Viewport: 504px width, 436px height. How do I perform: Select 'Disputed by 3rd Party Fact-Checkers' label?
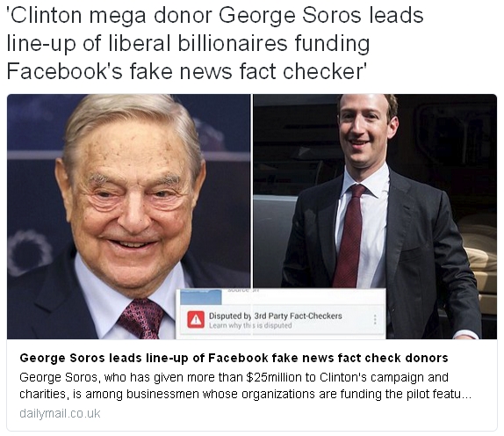pos(276,316)
